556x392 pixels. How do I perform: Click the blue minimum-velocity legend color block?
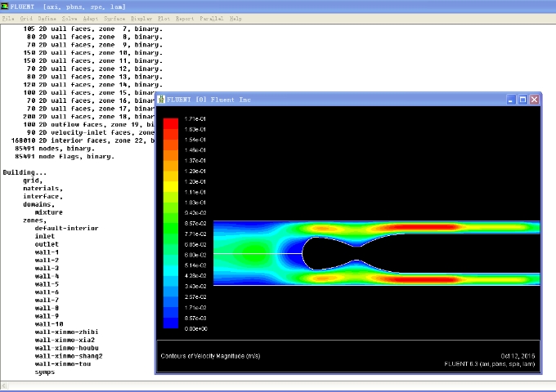point(171,323)
